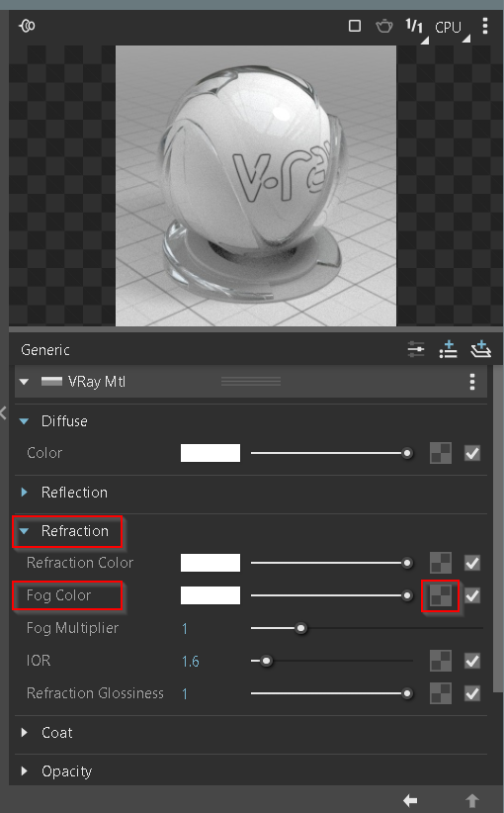
Task: Click the Fog Color label text
Action: (x=58, y=595)
